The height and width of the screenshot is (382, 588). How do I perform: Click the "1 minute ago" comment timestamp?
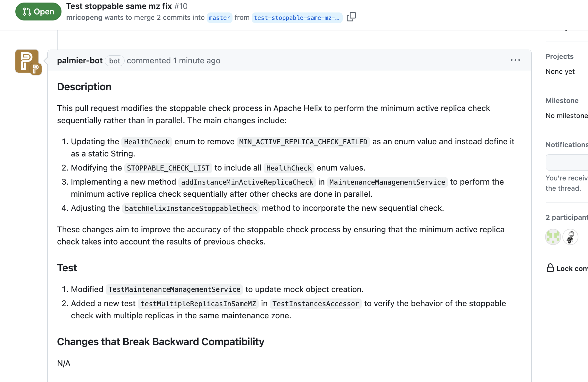pyautogui.click(x=197, y=61)
